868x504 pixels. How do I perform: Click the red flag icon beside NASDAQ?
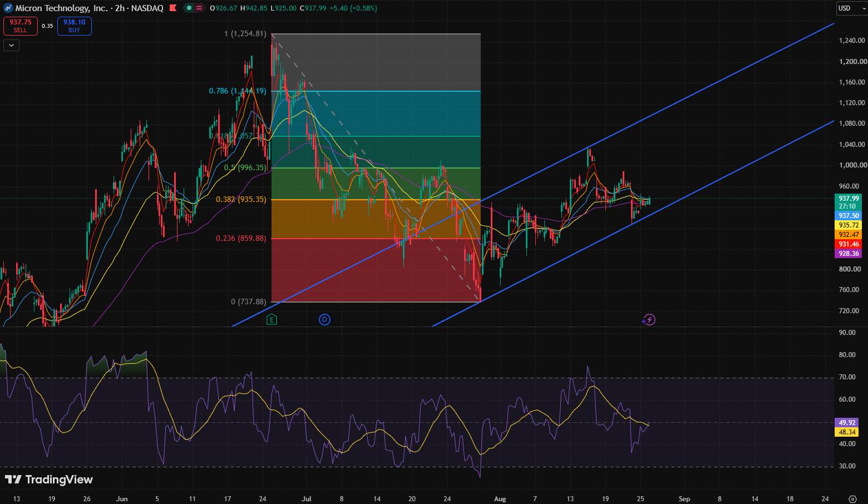pyautogui.click(x=173, y=8)
